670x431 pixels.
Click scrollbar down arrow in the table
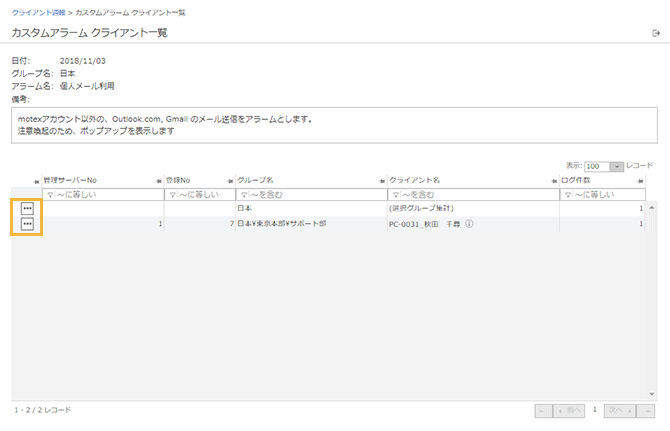[652, 395]
